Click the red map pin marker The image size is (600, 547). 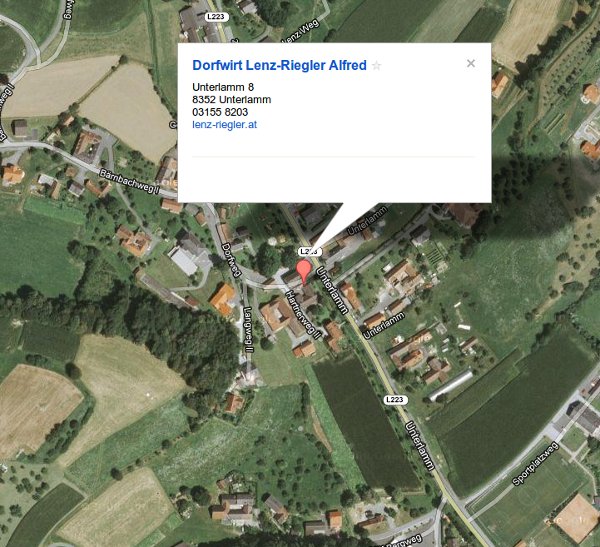[x=304, y=271]
